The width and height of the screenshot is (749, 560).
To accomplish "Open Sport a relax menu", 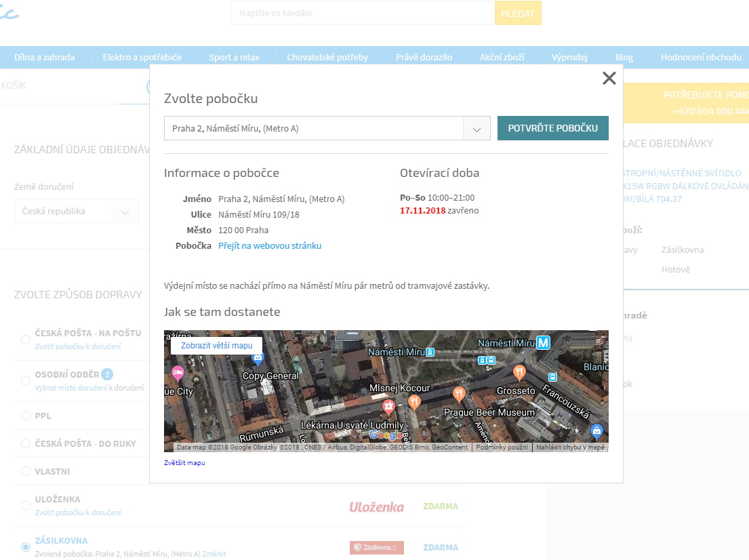I will (234, 58).
